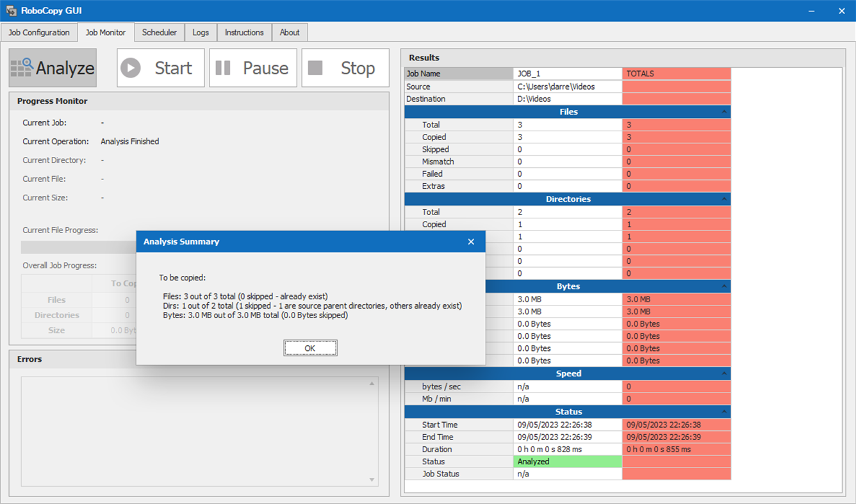View the Logs tab
Viewport: 856px width, 504px height.
click(201, 32)
